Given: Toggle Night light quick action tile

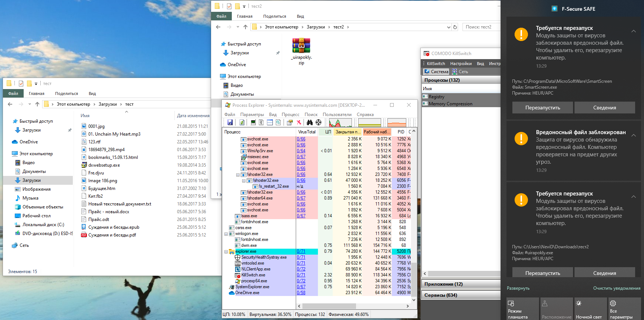Looking at the screenshot, I should 590,309.
